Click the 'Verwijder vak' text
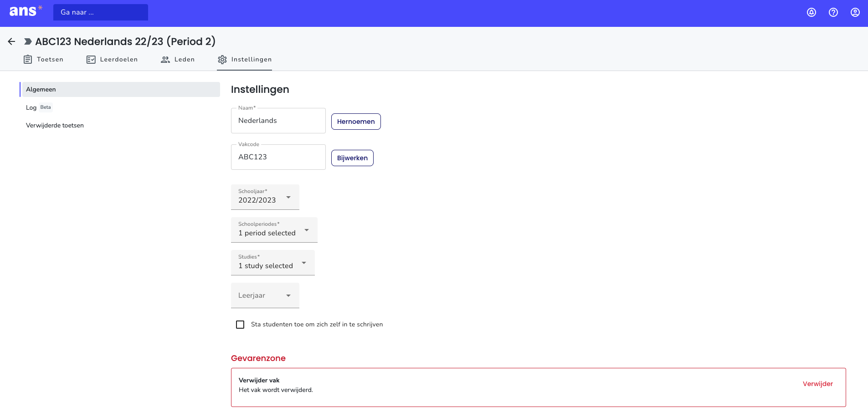Viewport: 868px width, 412px height. coord(259,380)
